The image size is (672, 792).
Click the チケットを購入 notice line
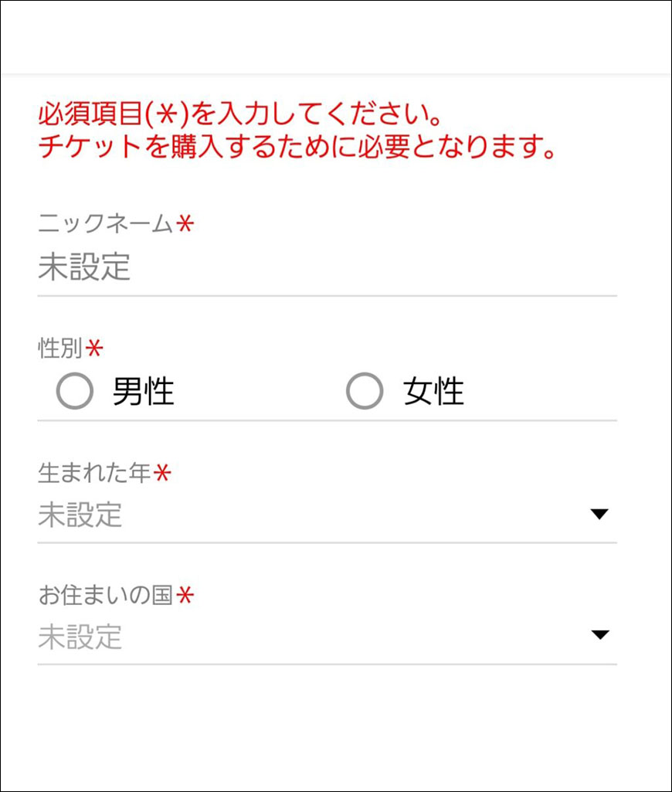(x=297, y=147)
